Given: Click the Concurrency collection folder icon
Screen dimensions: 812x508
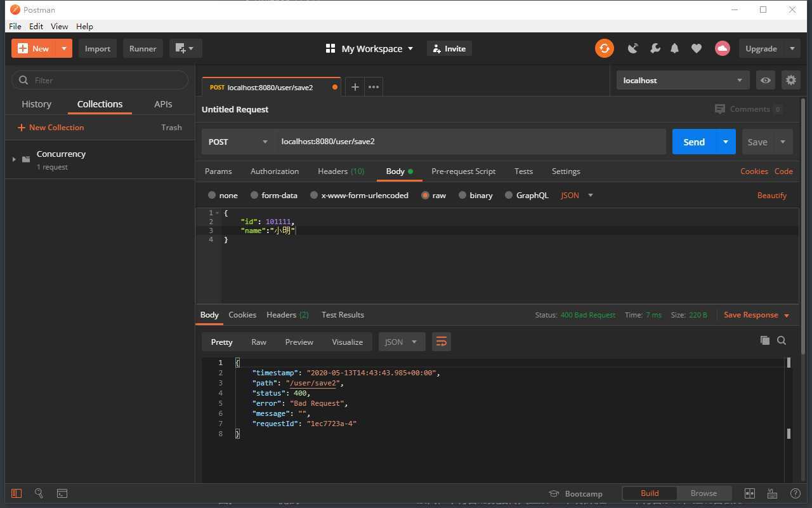Looking at the screenshot, I should 26,159.
